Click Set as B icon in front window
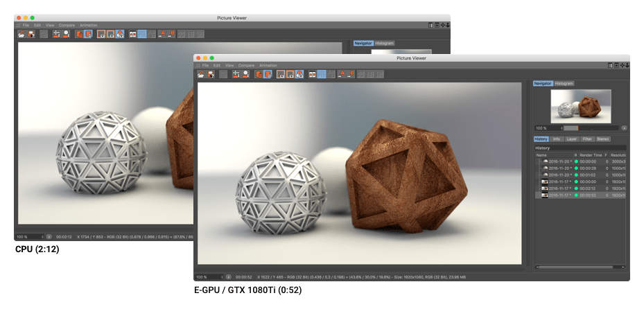Viewport: 644px width, 309px height. [351, 74]
